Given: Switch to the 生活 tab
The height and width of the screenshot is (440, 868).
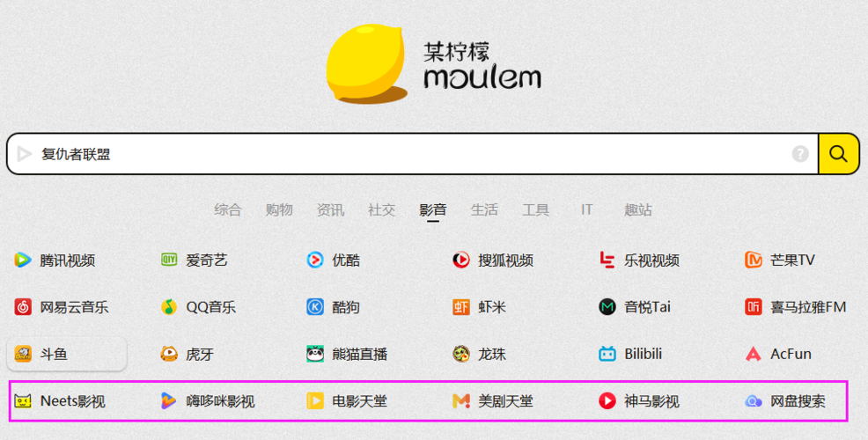Looking at the screenshot, I should 484,209.
